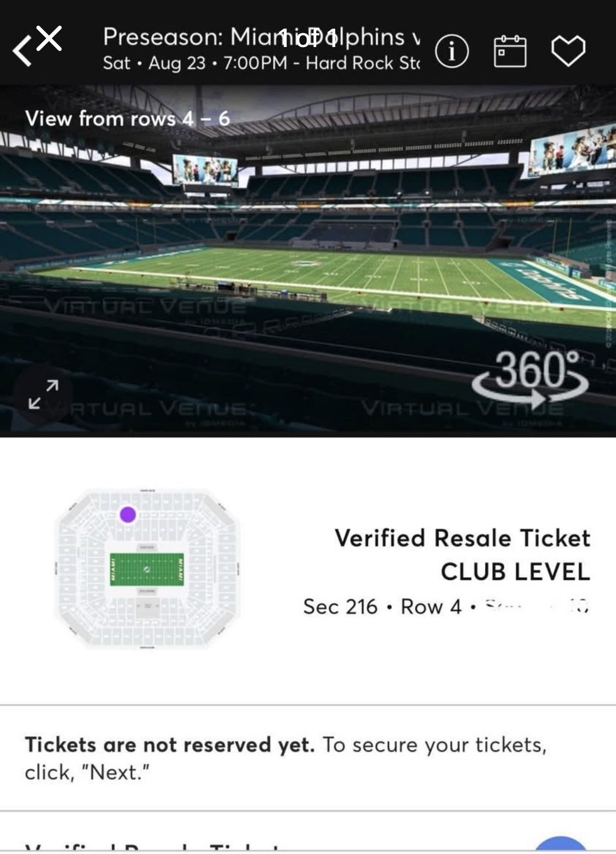
Task: Tap the back chevron arrow
Action: point(21,51)
